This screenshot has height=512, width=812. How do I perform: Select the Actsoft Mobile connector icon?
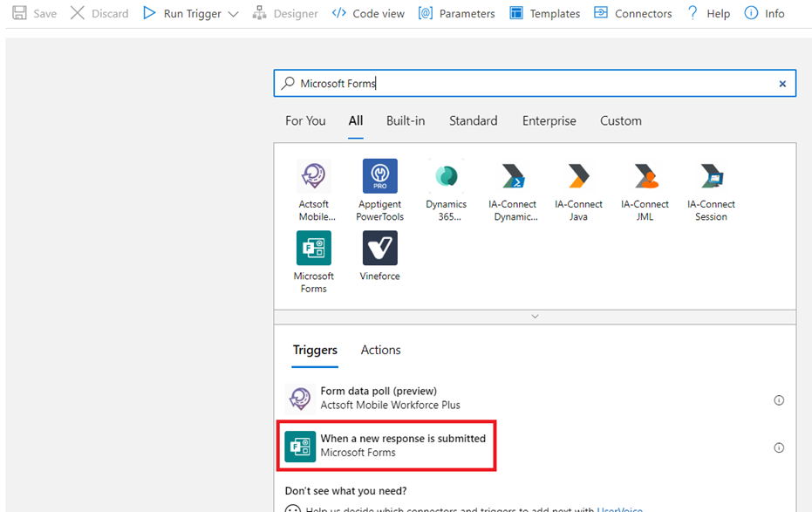tap(313, 176)
